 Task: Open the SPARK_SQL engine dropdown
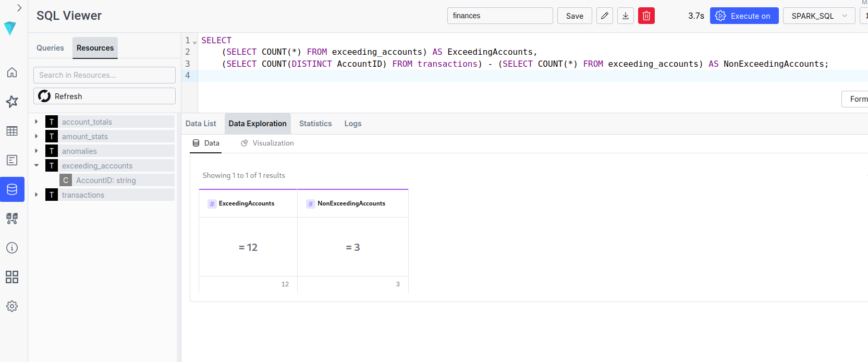point(819,16)
